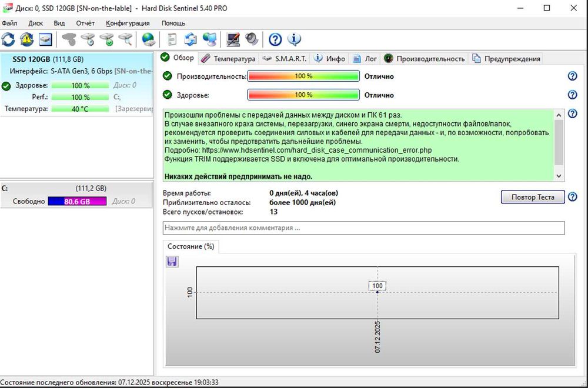This screenshot has width=588, height=388.
Task: Click the Время работы value 0 дня(ей), 4 часа(ов)
Action: click(304, 193)
